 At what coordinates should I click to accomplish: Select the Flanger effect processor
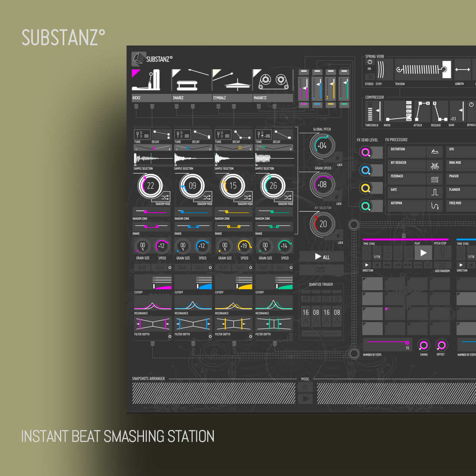[x=461, y=192]
